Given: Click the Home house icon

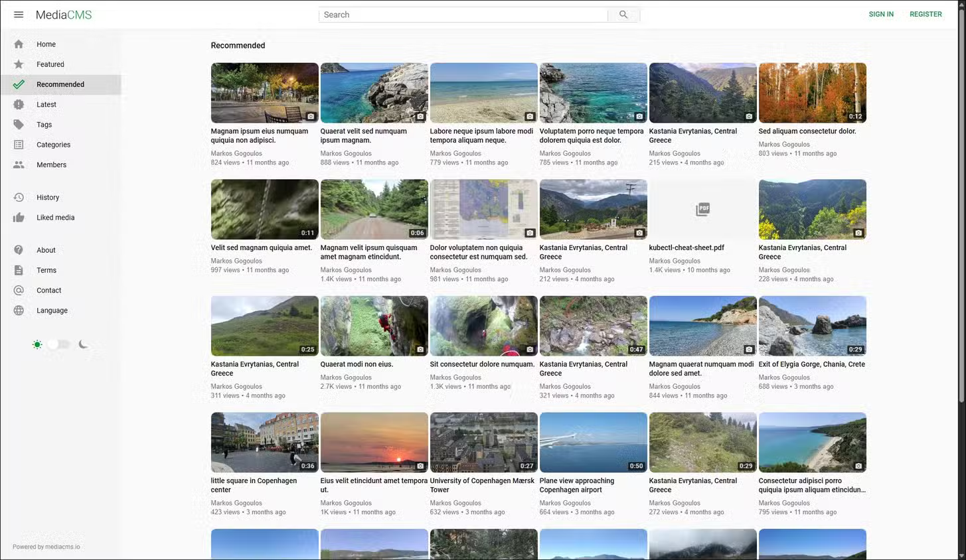Looking at the screenshot, I should [x=19, y=44].
